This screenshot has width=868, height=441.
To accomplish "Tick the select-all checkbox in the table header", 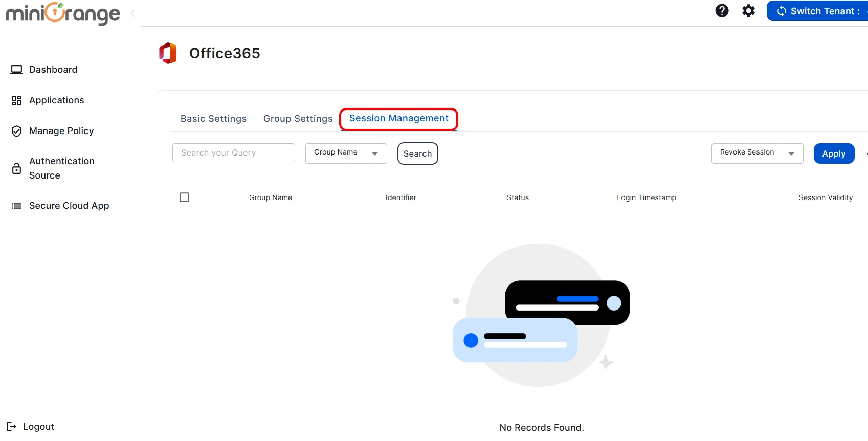I will pos(185,197).
